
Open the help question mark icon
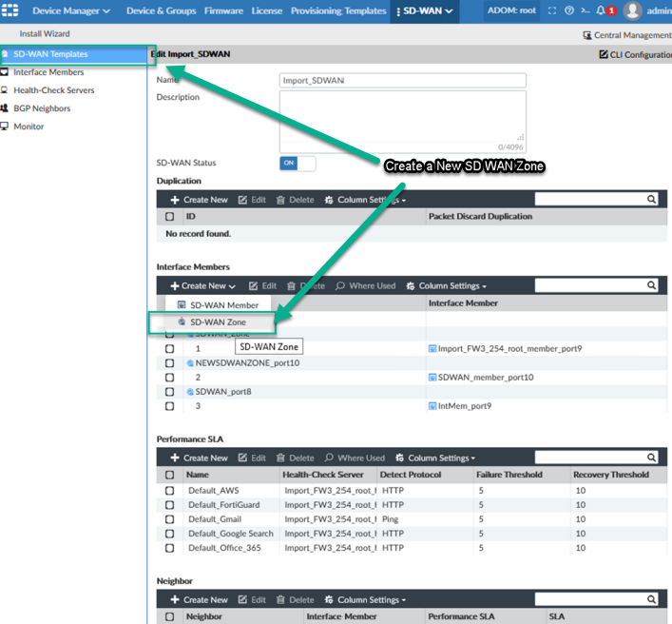[569, 10]
